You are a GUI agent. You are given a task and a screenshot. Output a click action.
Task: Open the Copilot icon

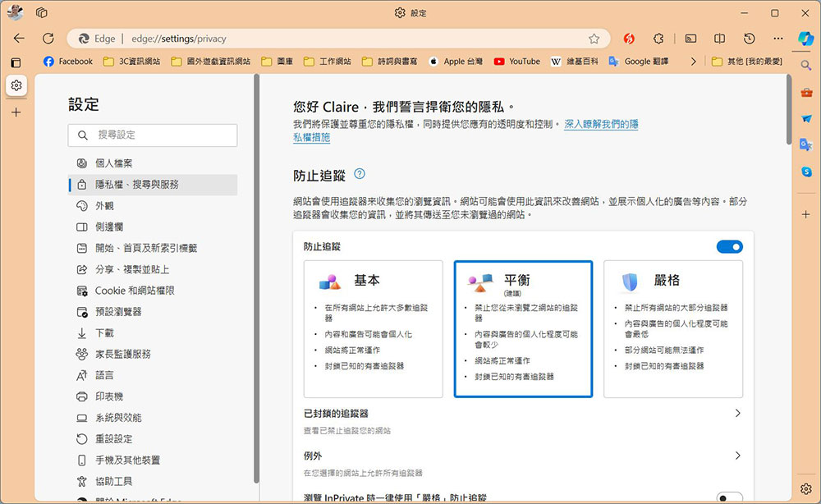pyautogui.click(x=805, y=39)
